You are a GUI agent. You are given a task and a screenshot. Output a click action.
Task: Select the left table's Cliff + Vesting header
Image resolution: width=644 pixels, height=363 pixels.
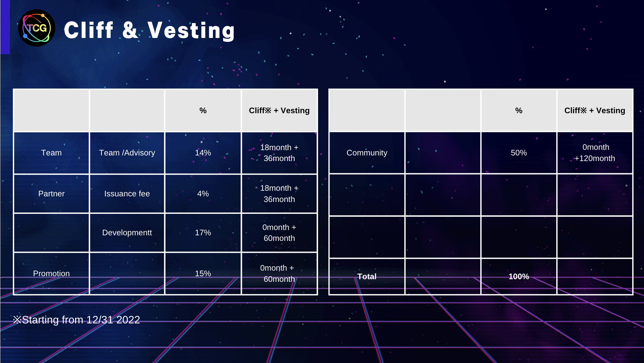point(279,111)
